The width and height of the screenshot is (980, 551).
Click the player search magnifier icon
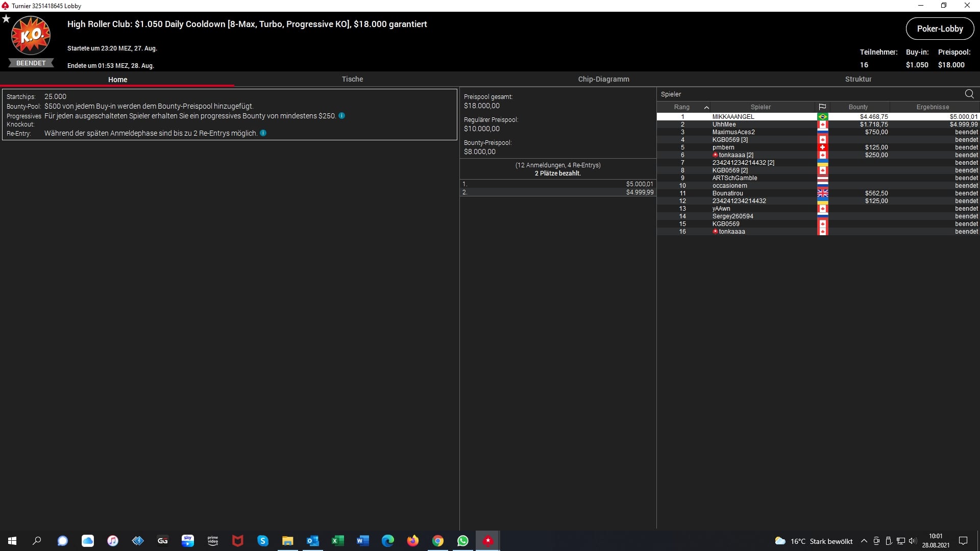(x=969, y=94)
